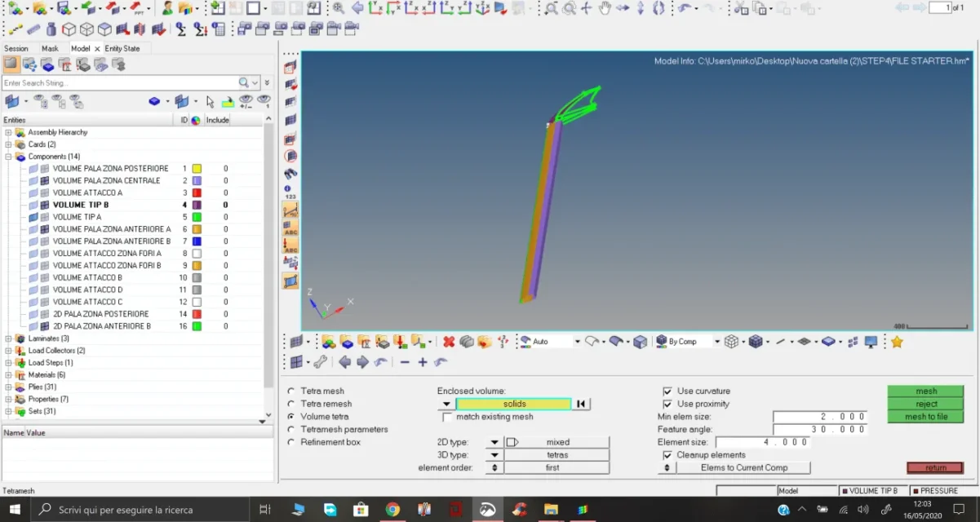
Task: Open the 2D type dropdown arrow
Action: click(494, 442)
